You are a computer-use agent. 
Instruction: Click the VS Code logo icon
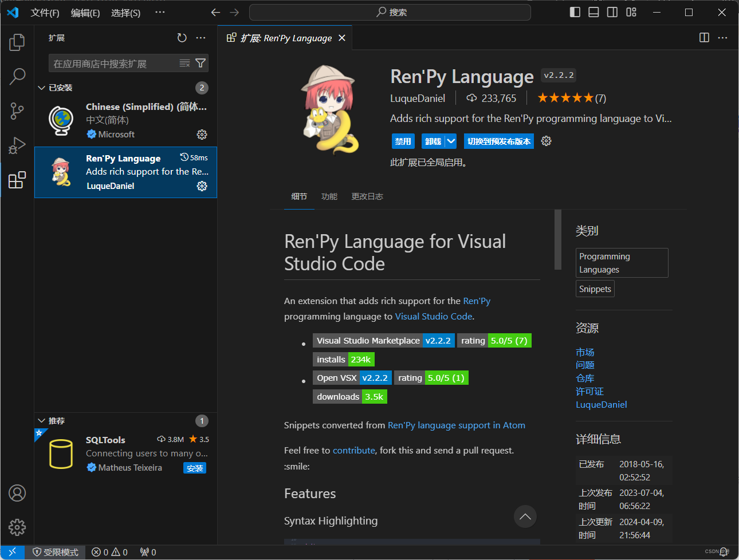pos(13,12)
